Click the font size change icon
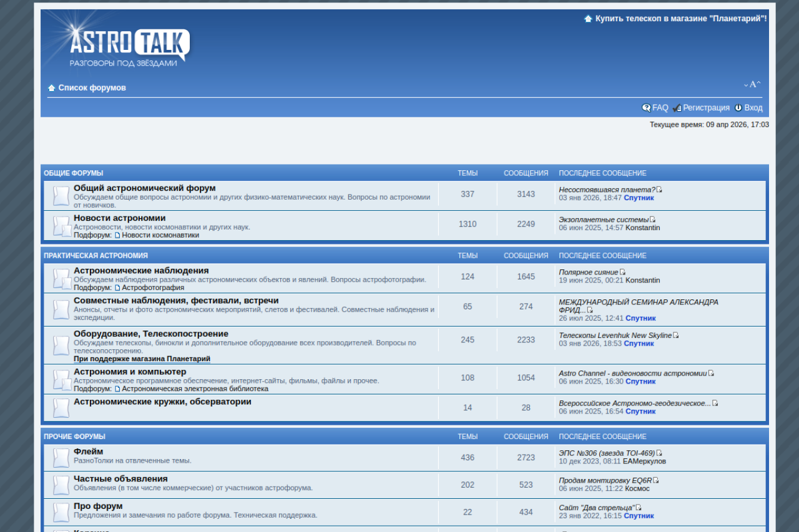 (x=752, y=84)
